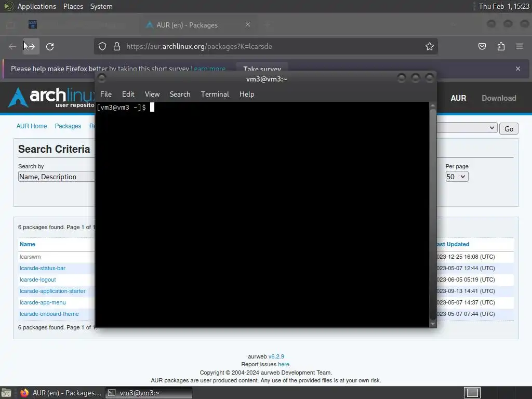Click in the terminal command prompt area
532x399 pixels.
coord(262,215)
